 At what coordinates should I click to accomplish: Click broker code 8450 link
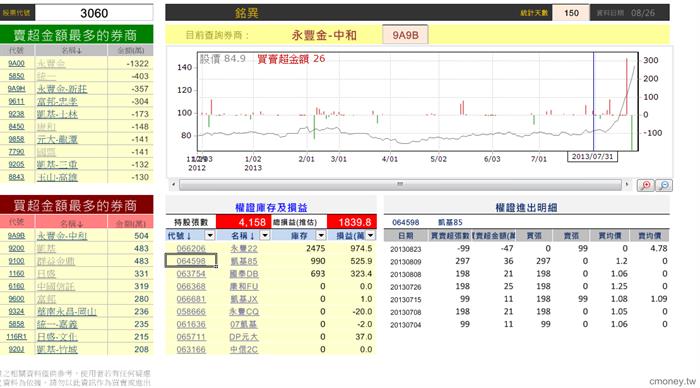click(x=16, y=127)
